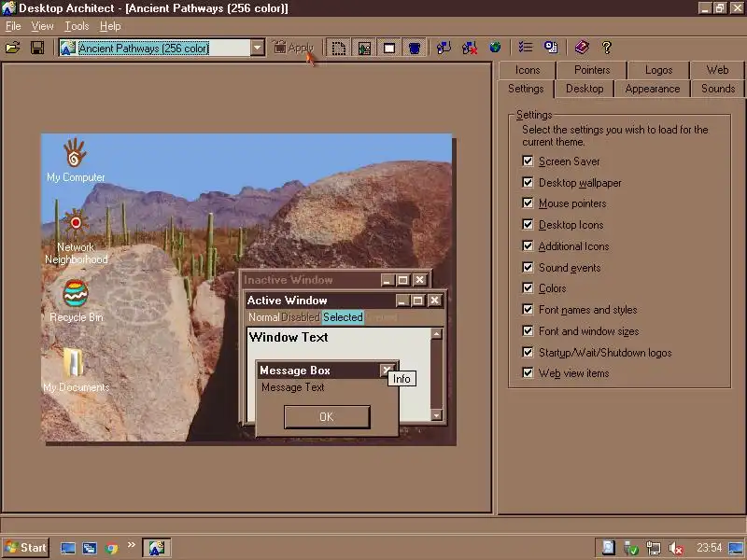The image size is (747, 560).
Task: Click the window switcher quick launch icon
Action: click(89, 548)
